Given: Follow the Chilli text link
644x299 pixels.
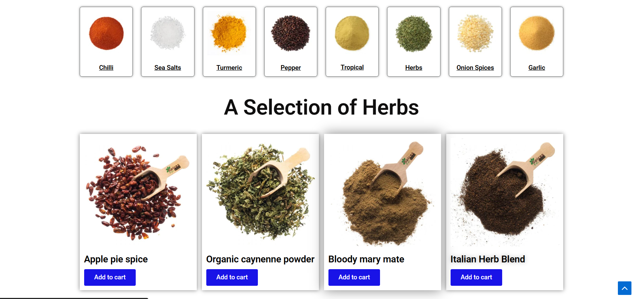Looking at the screenshot, I should pyautogui.click(x=106, y=68).
